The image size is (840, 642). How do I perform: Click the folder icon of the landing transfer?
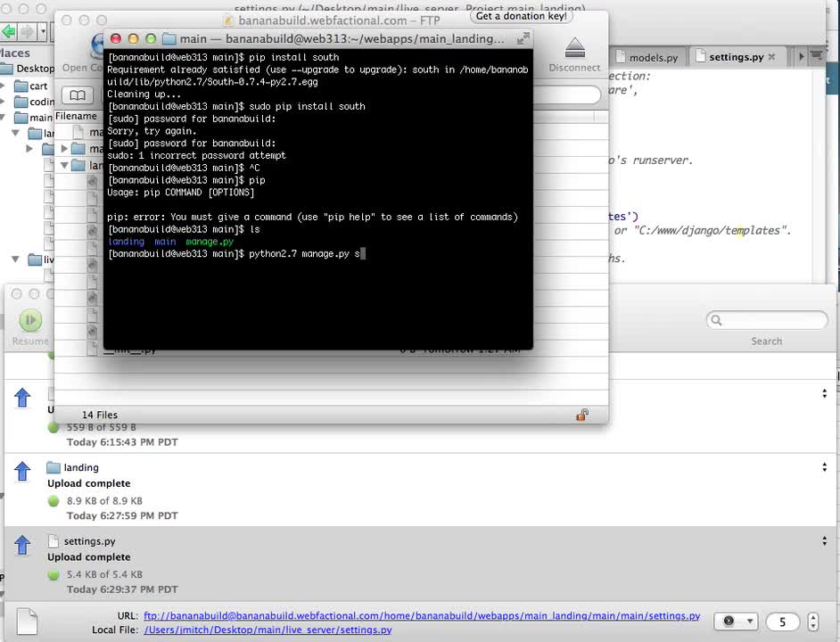pos(53,467)
